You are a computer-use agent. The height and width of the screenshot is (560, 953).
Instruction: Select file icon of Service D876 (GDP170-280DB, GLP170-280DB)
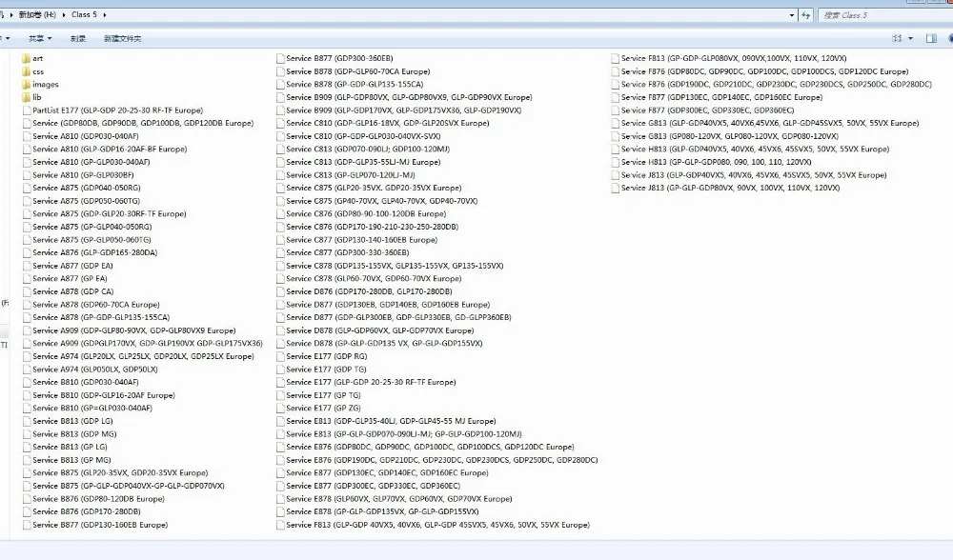(280, 291)
